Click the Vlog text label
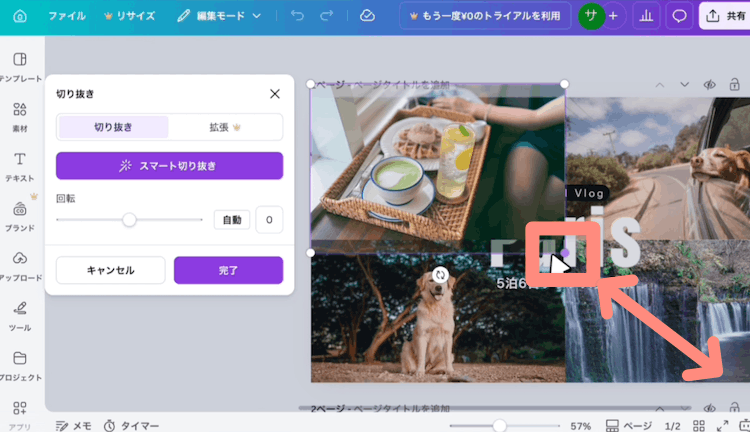The height and width of the screenshot is (432, 750). (588, 193)
